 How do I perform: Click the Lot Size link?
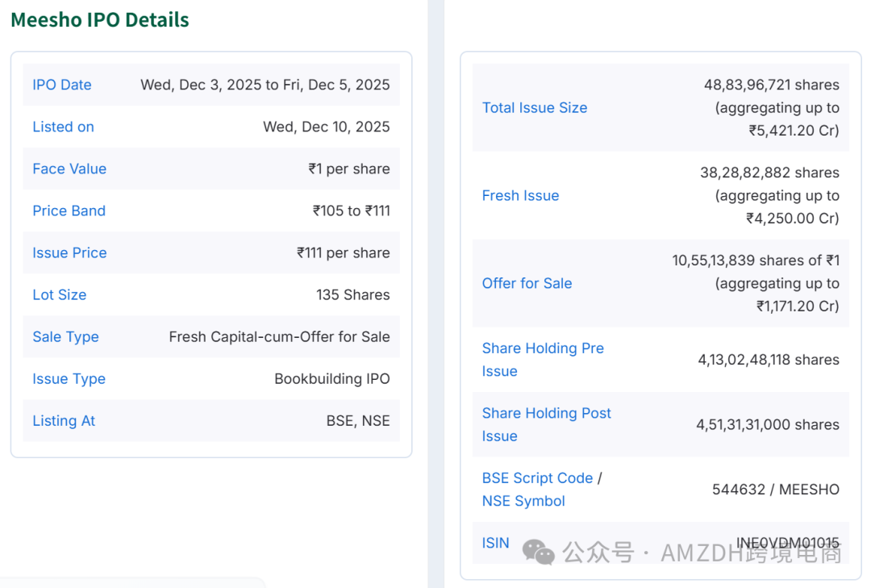[59, 294]
